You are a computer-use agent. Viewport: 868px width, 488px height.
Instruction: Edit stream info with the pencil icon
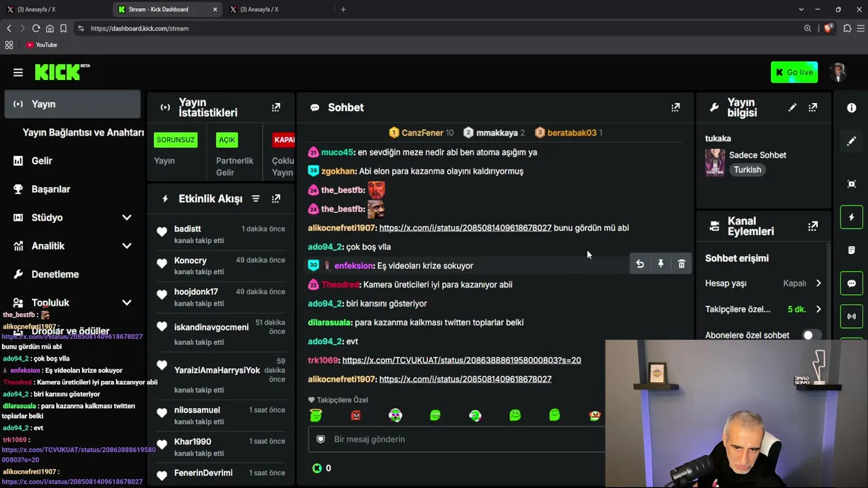(x=792, y=107)
